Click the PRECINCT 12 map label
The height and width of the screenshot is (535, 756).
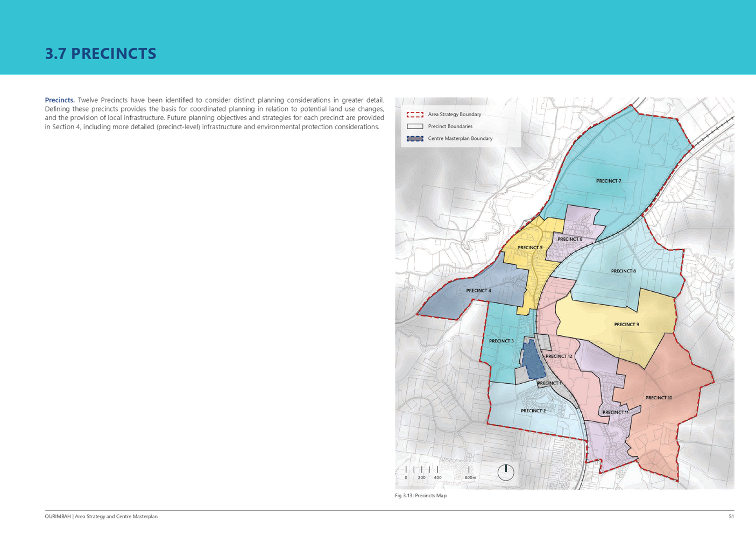pyautogui.click(x=559, y=356)
